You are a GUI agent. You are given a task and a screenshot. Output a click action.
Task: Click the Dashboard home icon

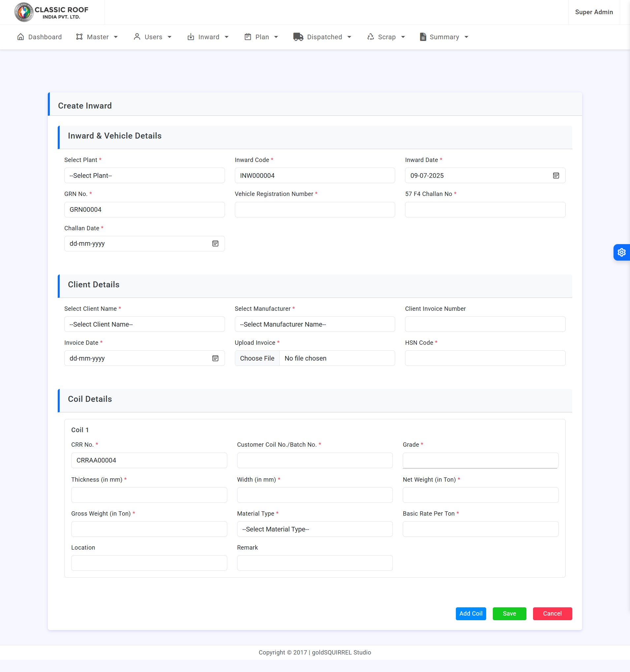point(21,37)
